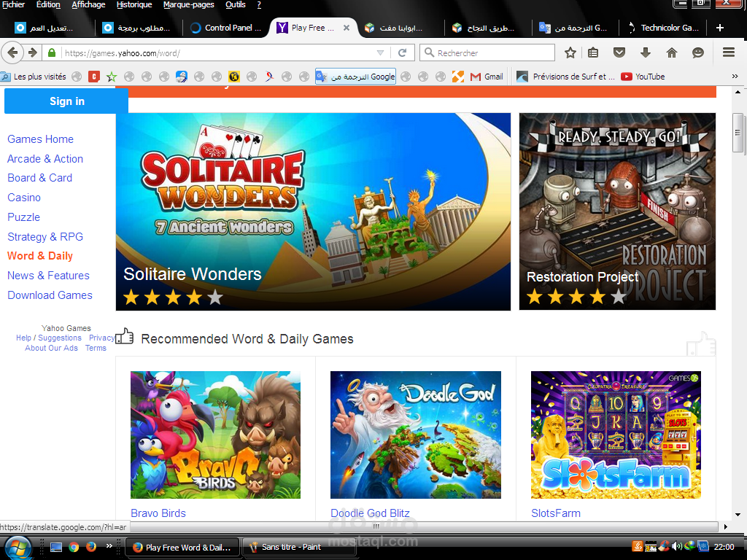Image resolution: width=747 pixels, height=560 pixels.
Task: Click the green padlock site identity icon
Action: click(x=52, y=52)
